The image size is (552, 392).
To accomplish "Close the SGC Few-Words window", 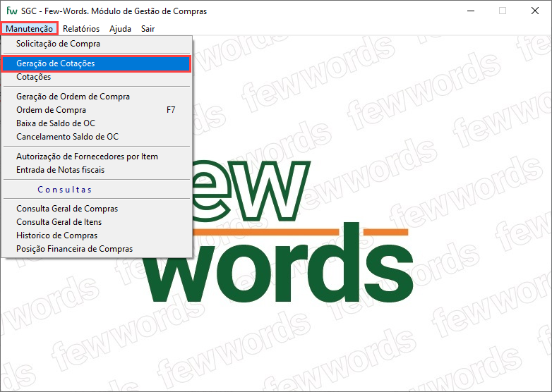I will tap(535, 11).
